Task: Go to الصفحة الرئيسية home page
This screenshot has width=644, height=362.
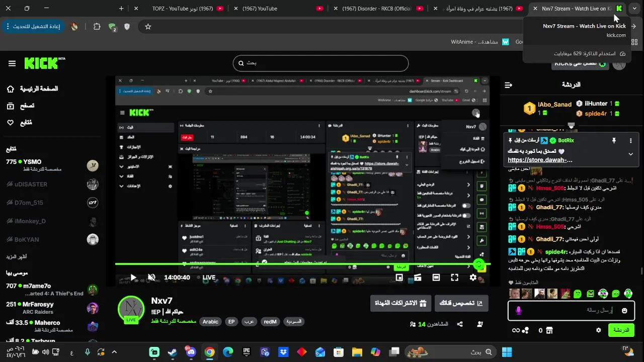Action: pyautogui.click(x=32, y=88)
